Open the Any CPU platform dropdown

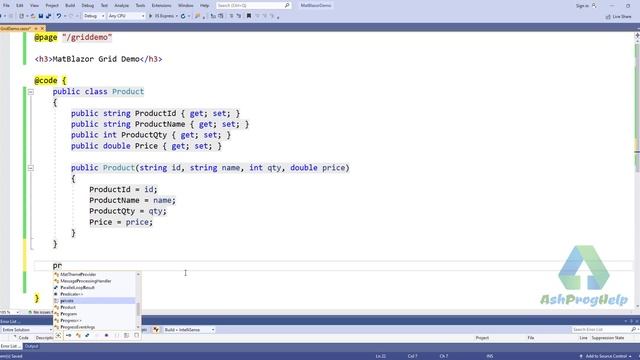[126, 16]
